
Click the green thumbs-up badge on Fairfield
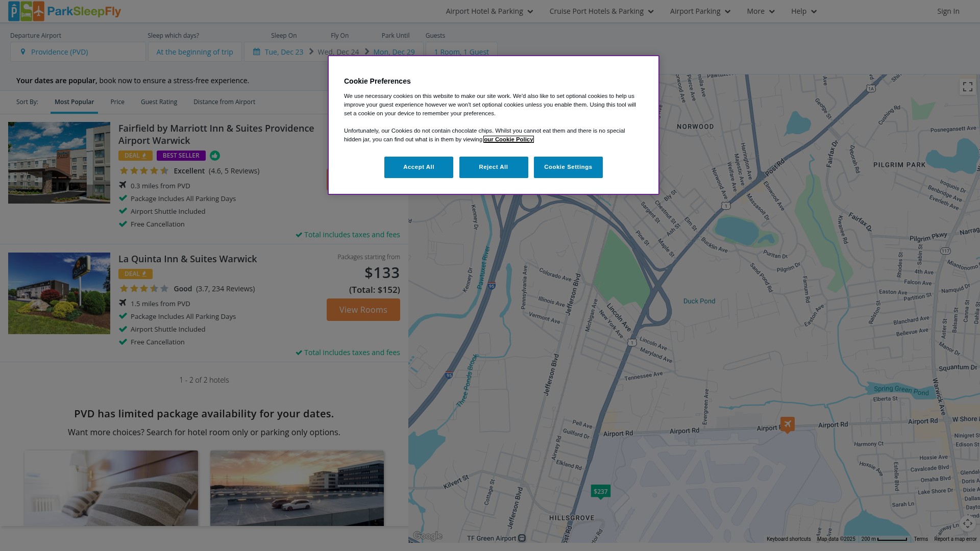tap(215, 156)
